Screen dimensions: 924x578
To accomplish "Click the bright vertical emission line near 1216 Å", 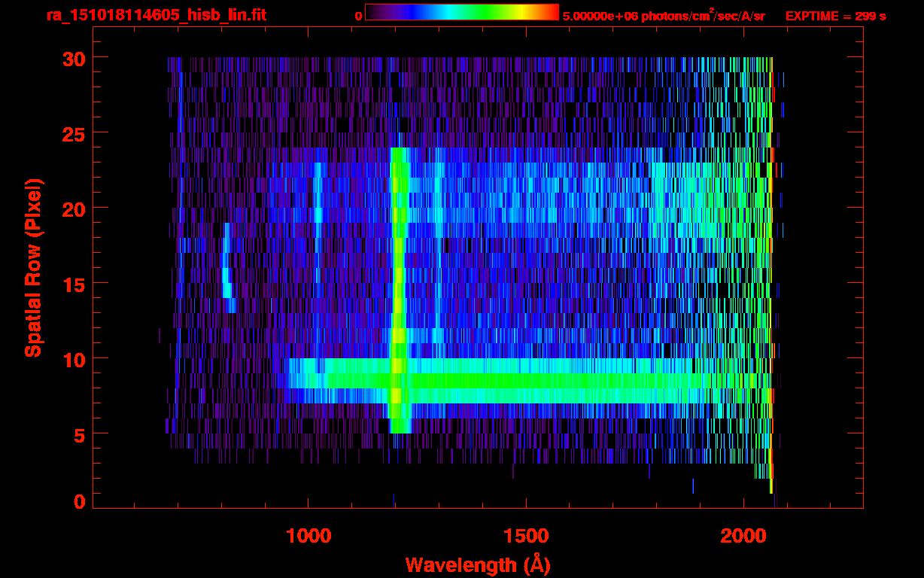I will click(x=400, y=290).
